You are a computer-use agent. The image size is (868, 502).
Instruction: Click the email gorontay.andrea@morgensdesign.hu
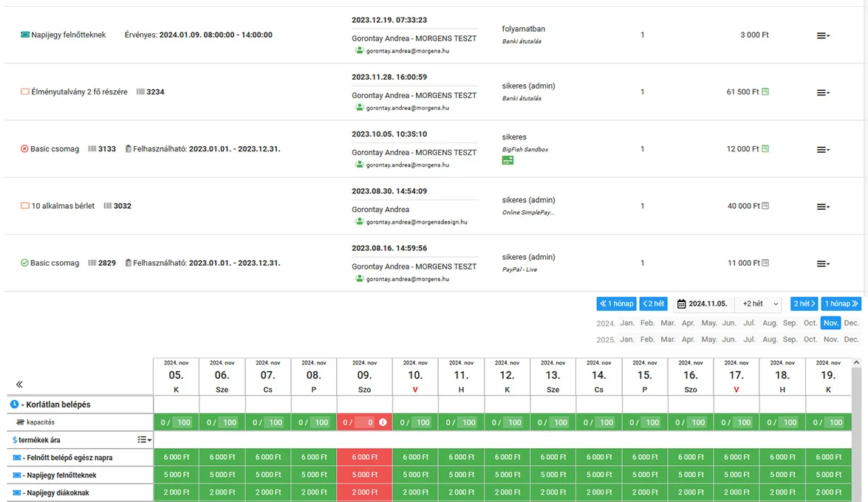pos(417,221)
